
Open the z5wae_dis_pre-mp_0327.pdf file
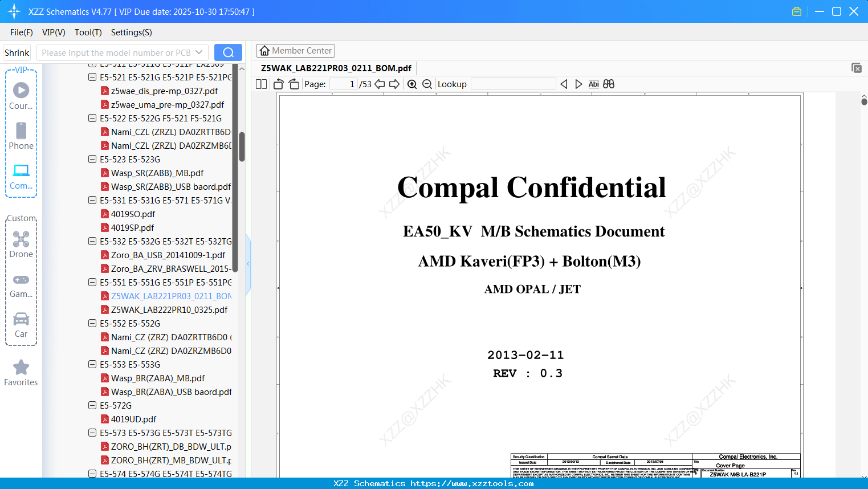pyautogui.click(x=165, y=91)
